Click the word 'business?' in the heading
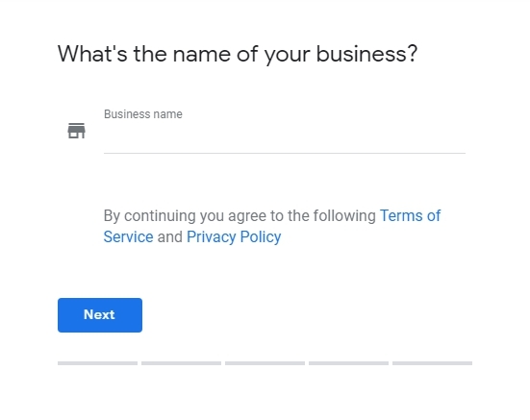530x420 pixels. 367,54
